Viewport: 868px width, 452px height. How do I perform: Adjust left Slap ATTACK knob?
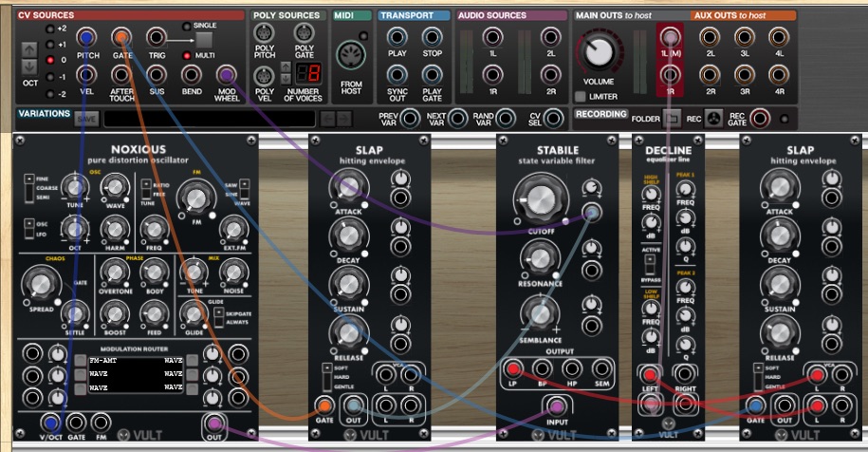pos(348,187)
